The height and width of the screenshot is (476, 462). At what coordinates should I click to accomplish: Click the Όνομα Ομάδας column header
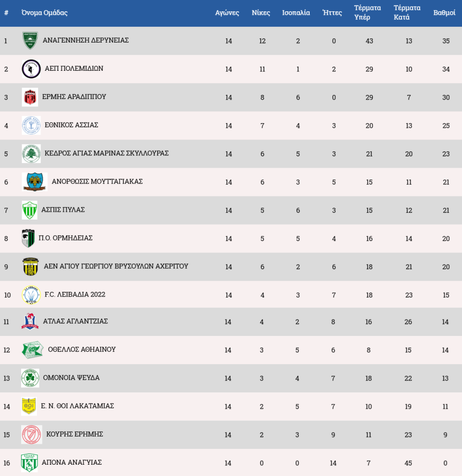click(x=45, y=13)
